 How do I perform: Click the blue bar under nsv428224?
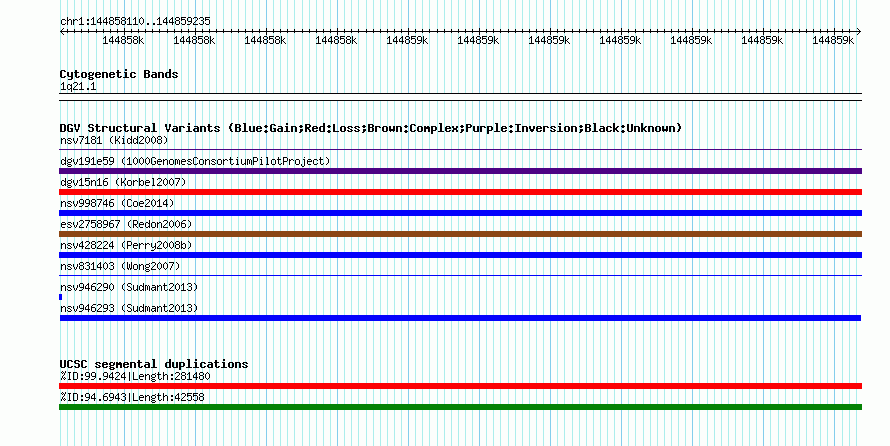460,255
